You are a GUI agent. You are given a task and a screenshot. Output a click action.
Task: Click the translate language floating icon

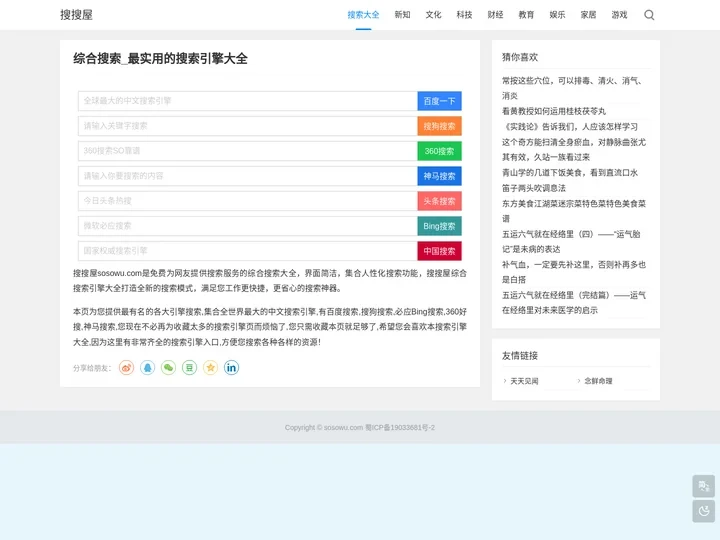[x=703, y=486]
